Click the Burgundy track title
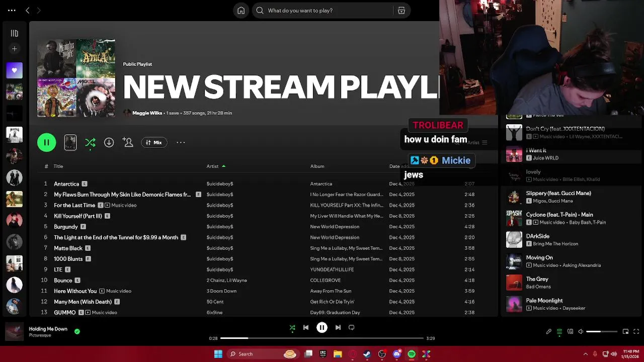 coord(66,227)
